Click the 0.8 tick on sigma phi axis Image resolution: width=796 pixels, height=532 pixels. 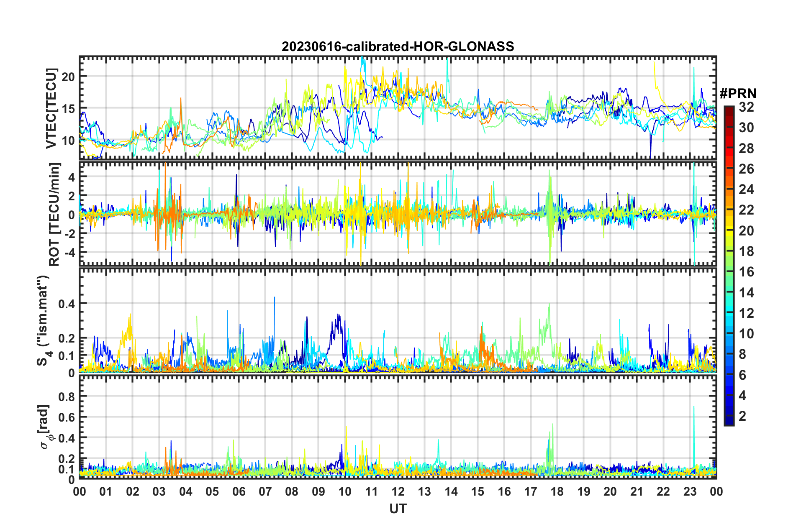click(66, 396)
